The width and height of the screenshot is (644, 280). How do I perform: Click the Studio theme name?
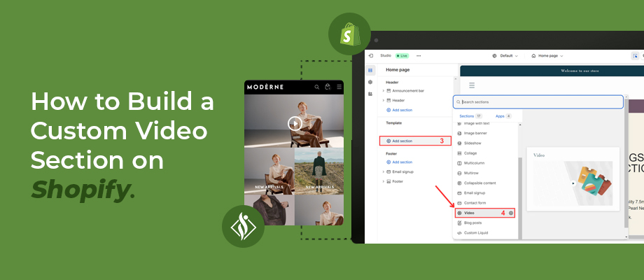pos(386,55)
